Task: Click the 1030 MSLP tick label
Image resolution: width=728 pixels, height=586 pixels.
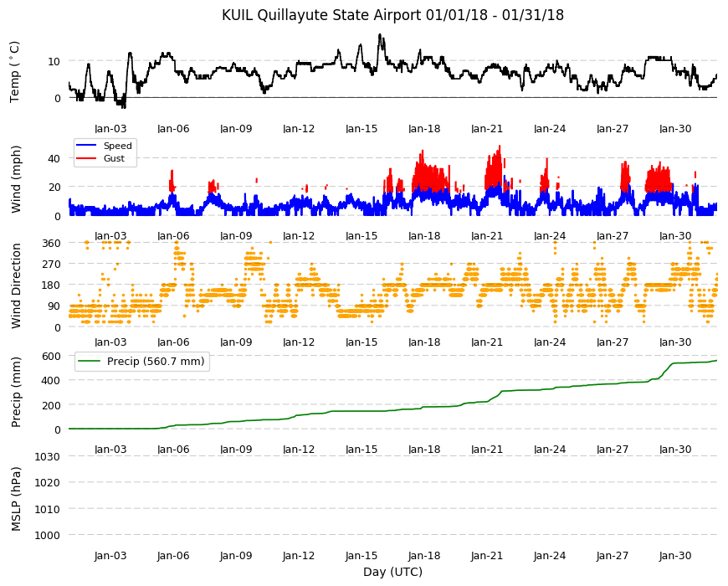Action: [x=48, y=456]
